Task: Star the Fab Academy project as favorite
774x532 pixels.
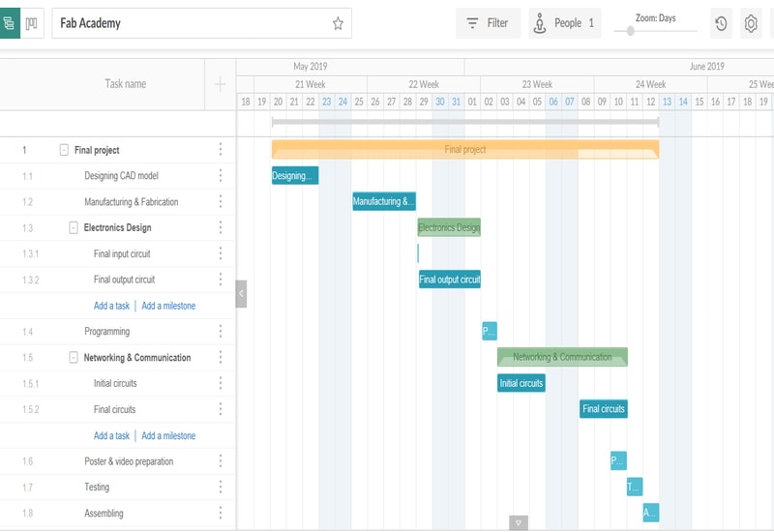Action: tap(338, 23)
